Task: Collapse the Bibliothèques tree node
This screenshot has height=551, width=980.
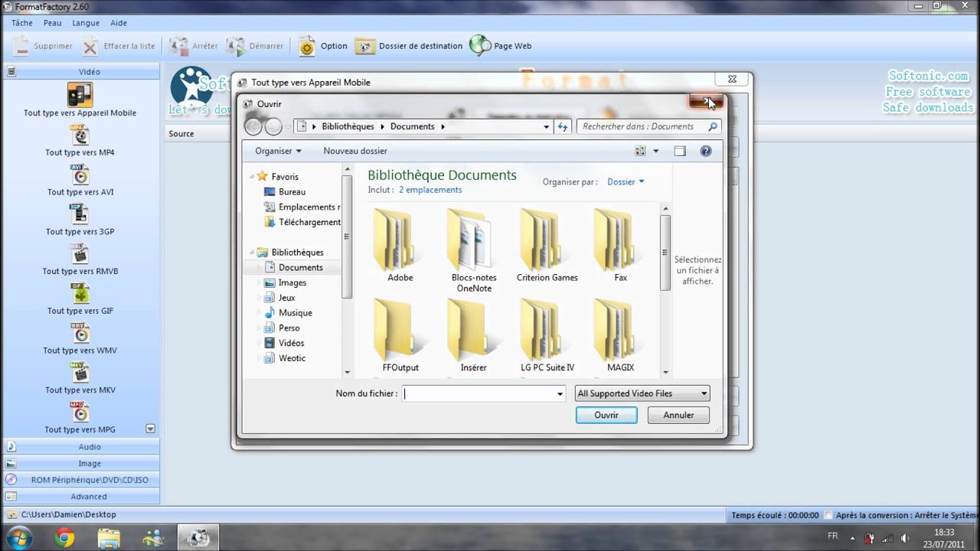Action: tap(253, 253)
